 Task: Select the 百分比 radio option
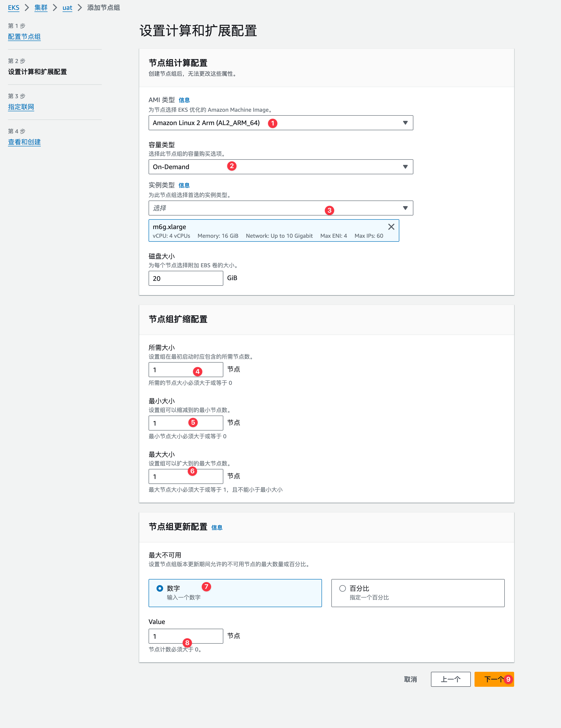tap(343, 588)
